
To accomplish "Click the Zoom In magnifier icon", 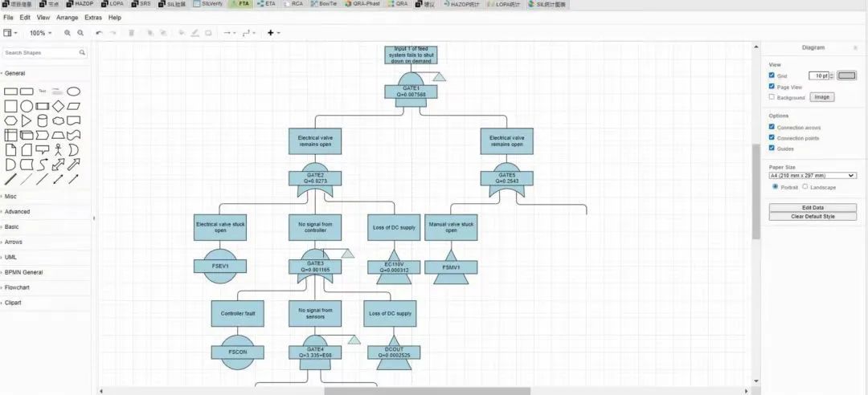I will coord(68,33).
